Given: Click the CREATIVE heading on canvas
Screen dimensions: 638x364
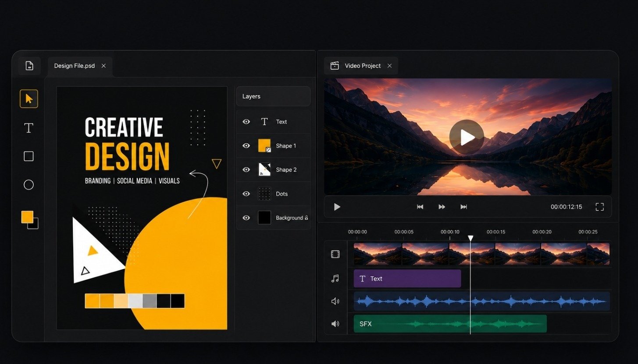Looking at the screenshot, I should [124, 127].
